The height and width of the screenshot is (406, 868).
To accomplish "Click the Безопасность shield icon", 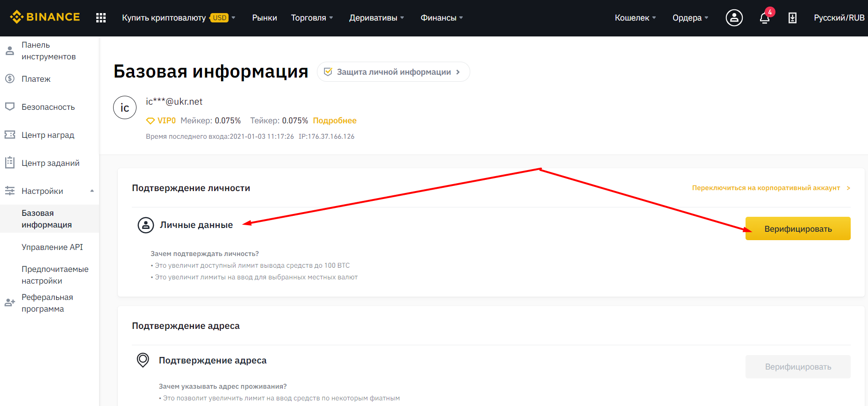I will pos(10,107).
